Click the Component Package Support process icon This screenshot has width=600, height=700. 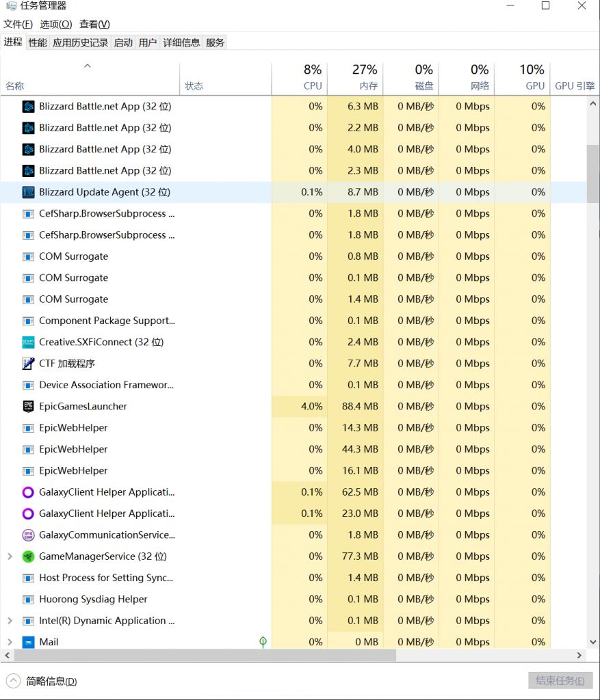point(28,321)
